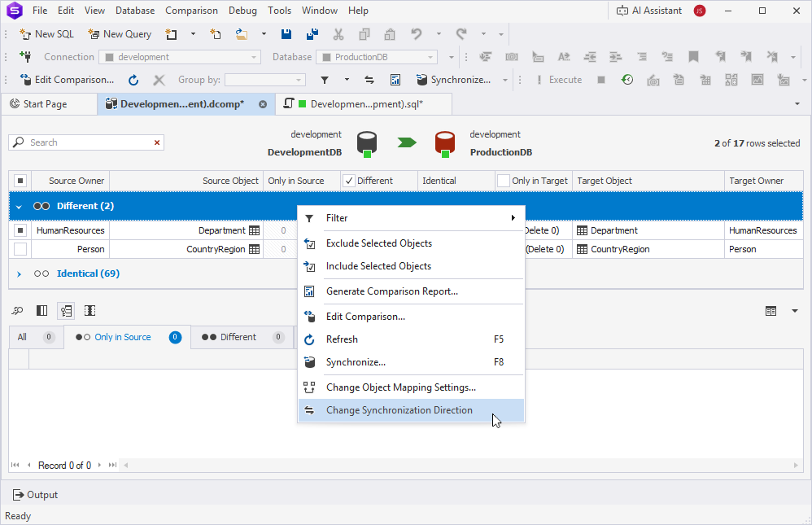Click the filter funnel toolbar icon
The height and width of the screenshot is (525, 812).
pyautogui.click(x=324, y=80)
